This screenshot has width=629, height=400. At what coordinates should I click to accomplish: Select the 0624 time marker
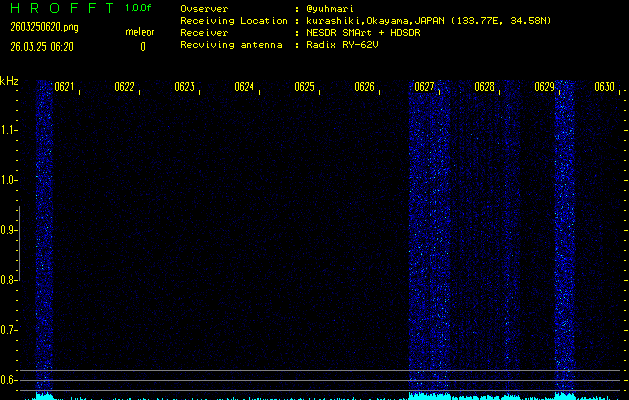[x=244, y=87]
